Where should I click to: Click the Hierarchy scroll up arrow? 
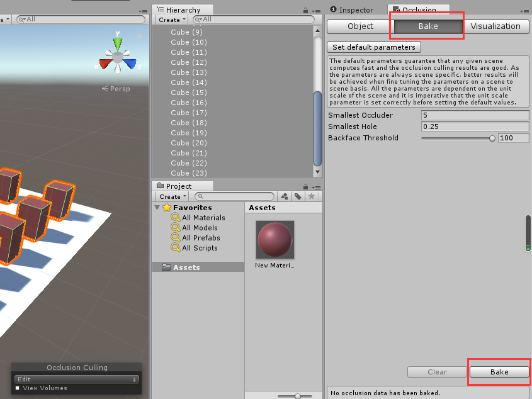coord(317,31)
